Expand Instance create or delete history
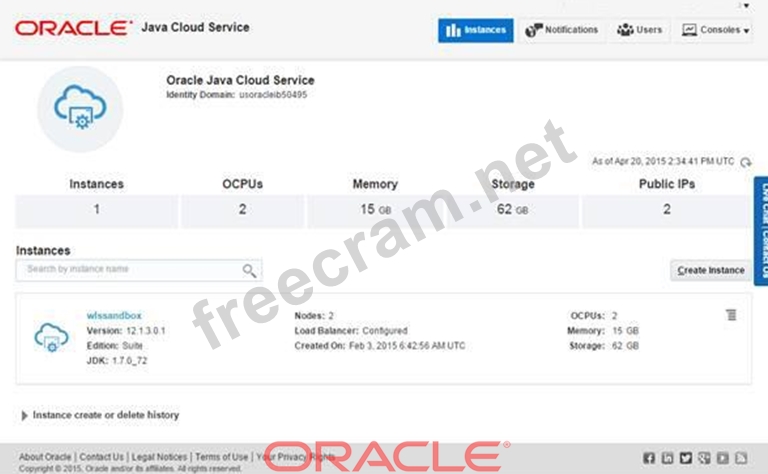 pos(100,415)
